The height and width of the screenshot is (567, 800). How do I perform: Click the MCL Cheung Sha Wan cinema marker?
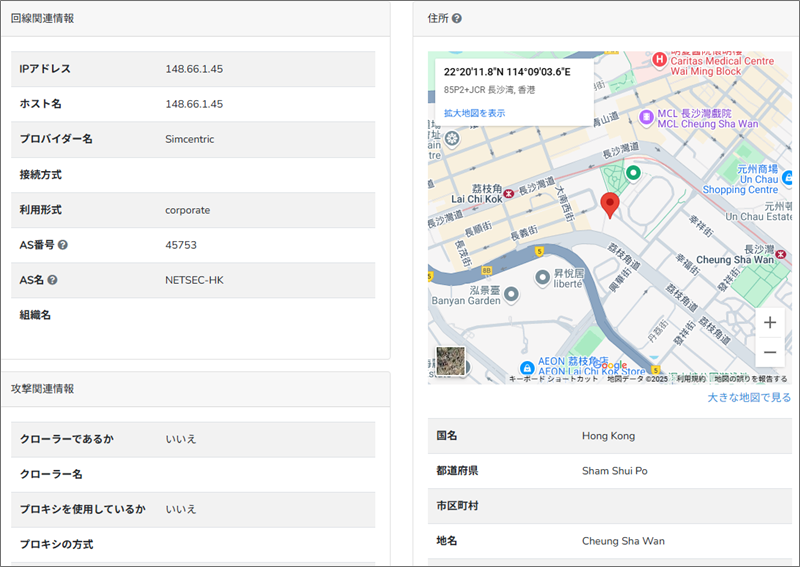pyautogui.click(x=647, y=117)
